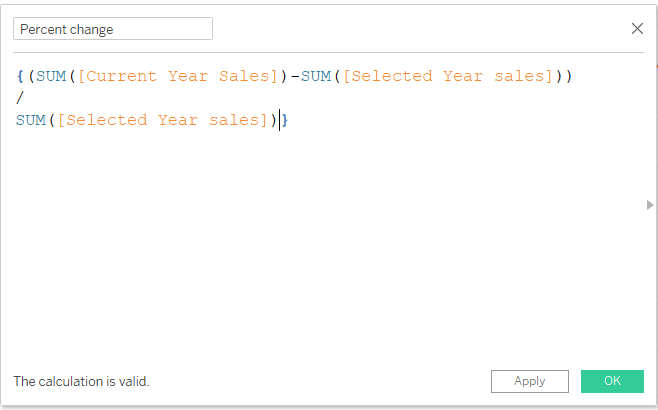This screenshot has width=658, height=410.
Task: Click the double closing parentheses ending line one
Action: pos(563,76)
